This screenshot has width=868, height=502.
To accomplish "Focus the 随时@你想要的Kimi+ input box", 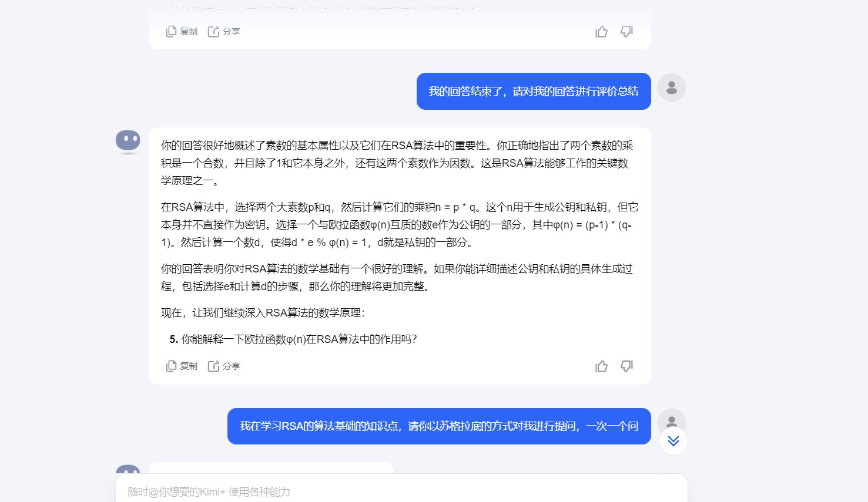I will [401, 491].
